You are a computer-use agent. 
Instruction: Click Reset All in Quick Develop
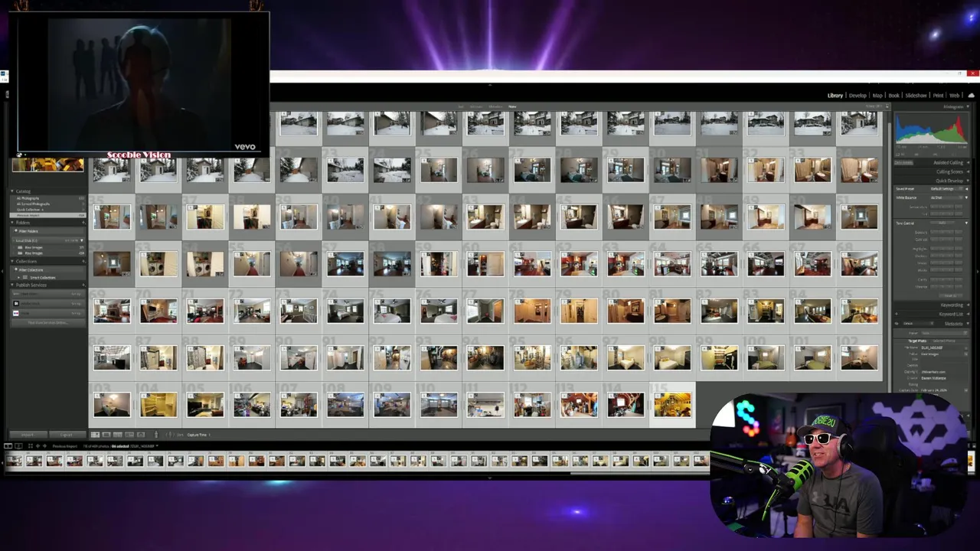[x=950, y=295]
